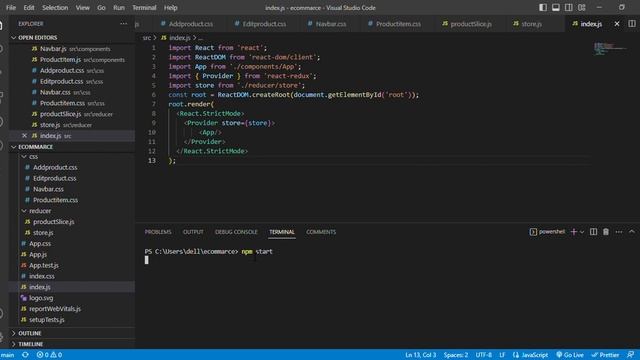Toggle secondary sidebar layout icon

click(569, 7)
